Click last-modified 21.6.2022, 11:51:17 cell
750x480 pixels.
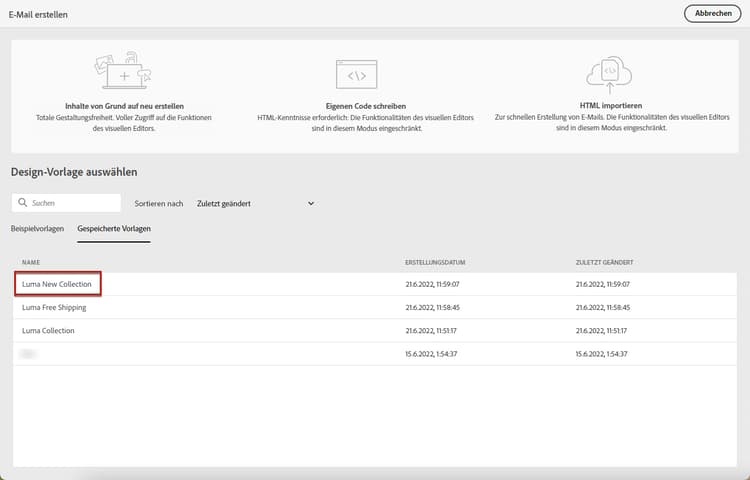[601, 330]
